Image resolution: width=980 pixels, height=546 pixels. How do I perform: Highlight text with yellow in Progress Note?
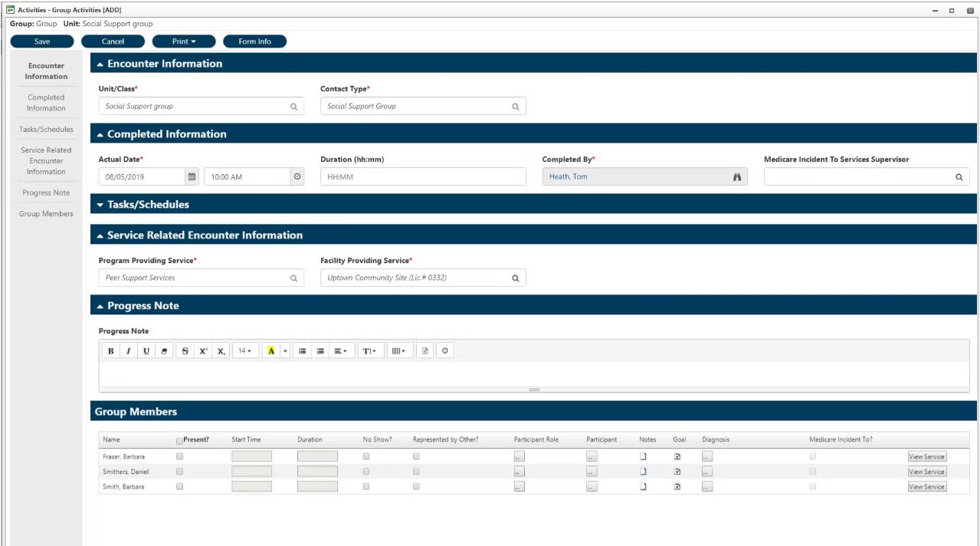[270, 350]
